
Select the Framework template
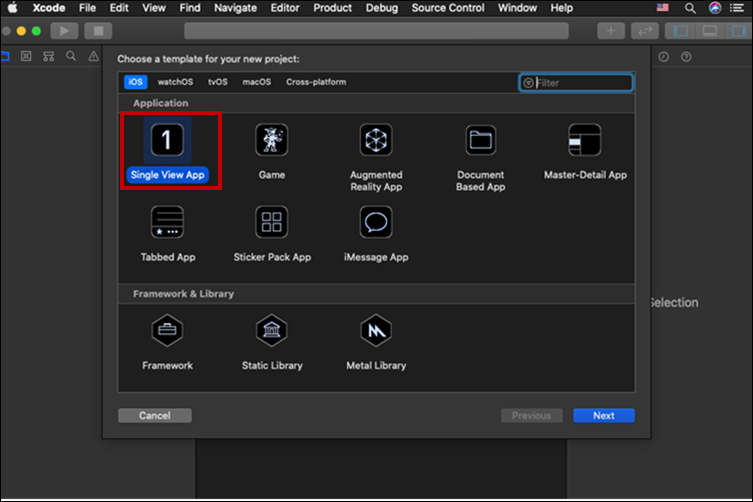167,342
